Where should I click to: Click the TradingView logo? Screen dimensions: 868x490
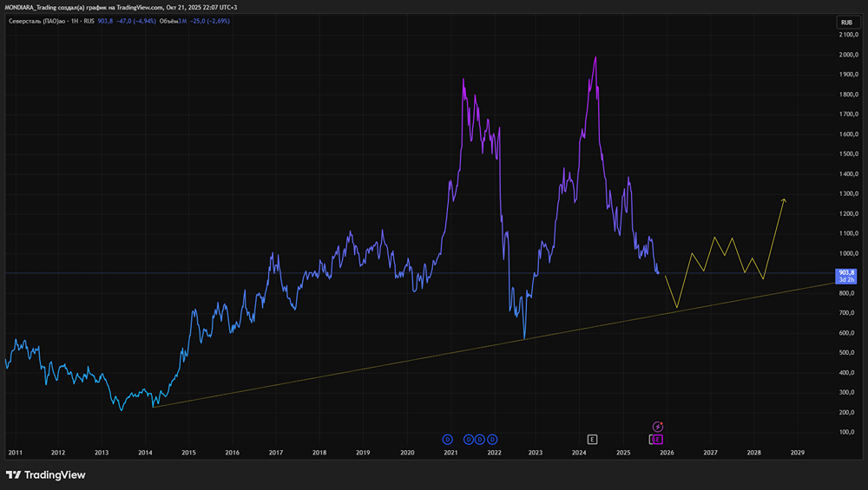click(46, 475)
